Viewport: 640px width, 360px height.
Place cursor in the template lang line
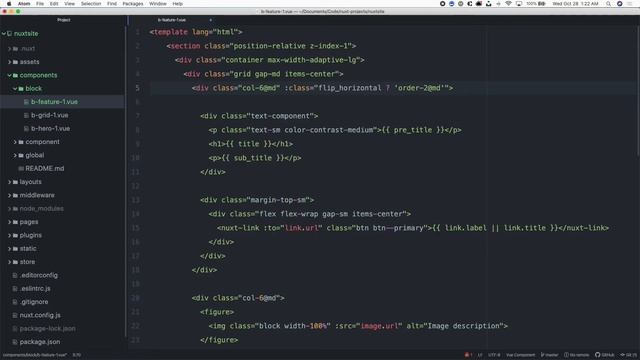(196, 32)
